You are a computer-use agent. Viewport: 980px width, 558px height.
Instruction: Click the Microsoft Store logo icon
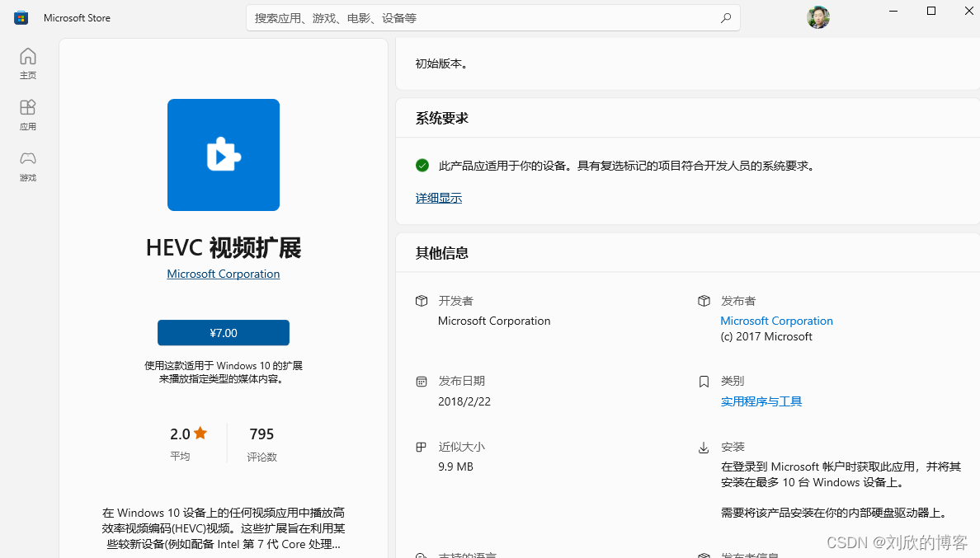20,16
